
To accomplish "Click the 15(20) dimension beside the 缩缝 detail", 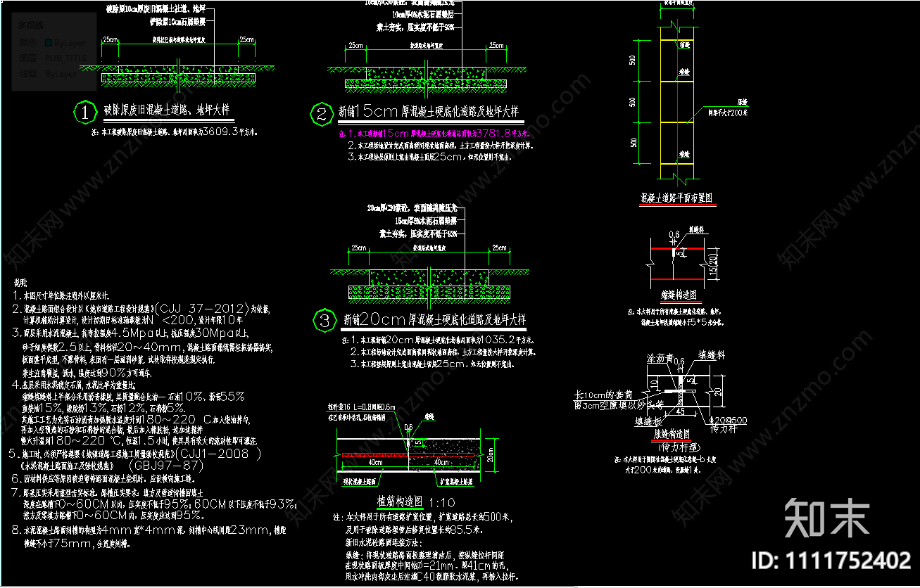I will pyautogui.click(x=712, y=264).
